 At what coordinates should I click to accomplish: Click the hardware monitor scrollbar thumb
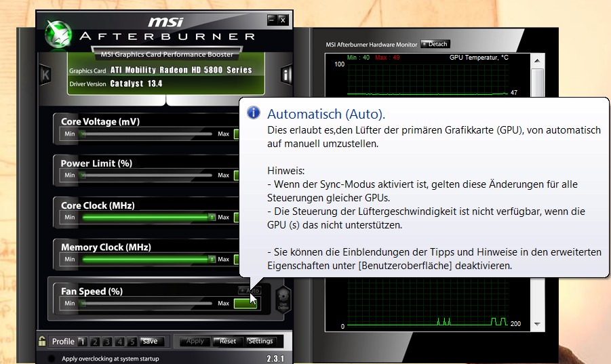pyautogui.click(x=537, y=83)
